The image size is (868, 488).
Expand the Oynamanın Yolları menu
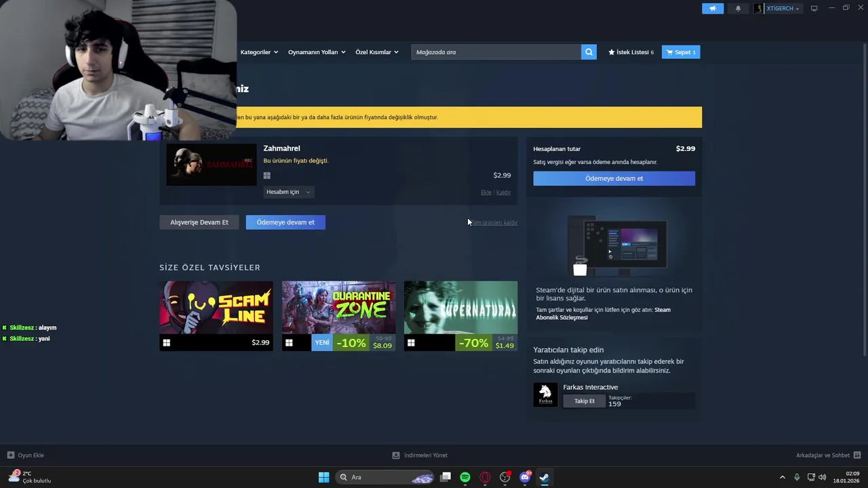(317, 52)
